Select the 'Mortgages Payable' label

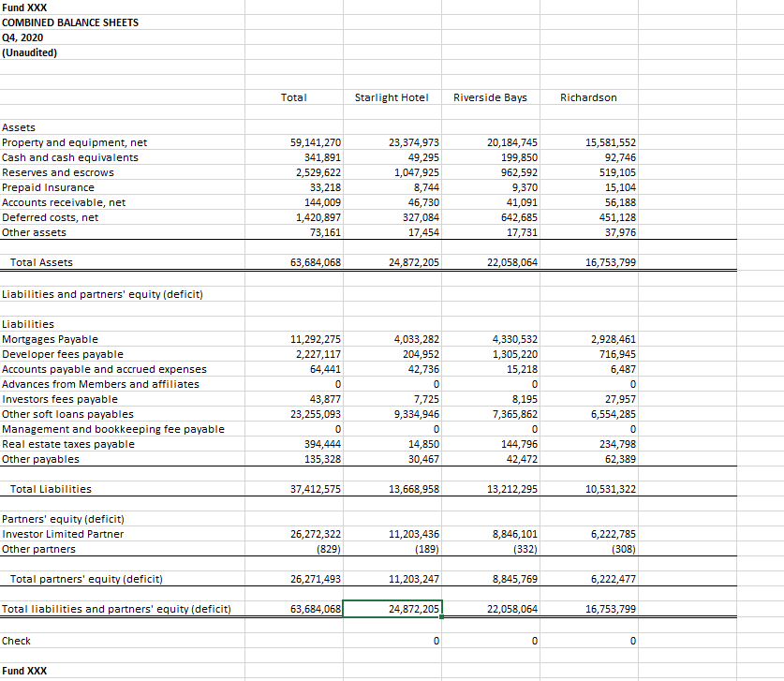50,339
